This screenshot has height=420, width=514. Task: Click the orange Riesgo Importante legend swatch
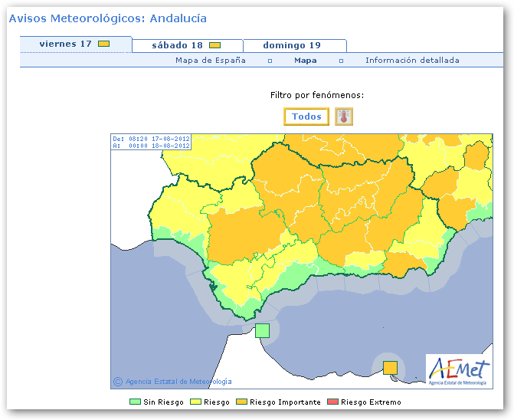click(x=241, y=402)
